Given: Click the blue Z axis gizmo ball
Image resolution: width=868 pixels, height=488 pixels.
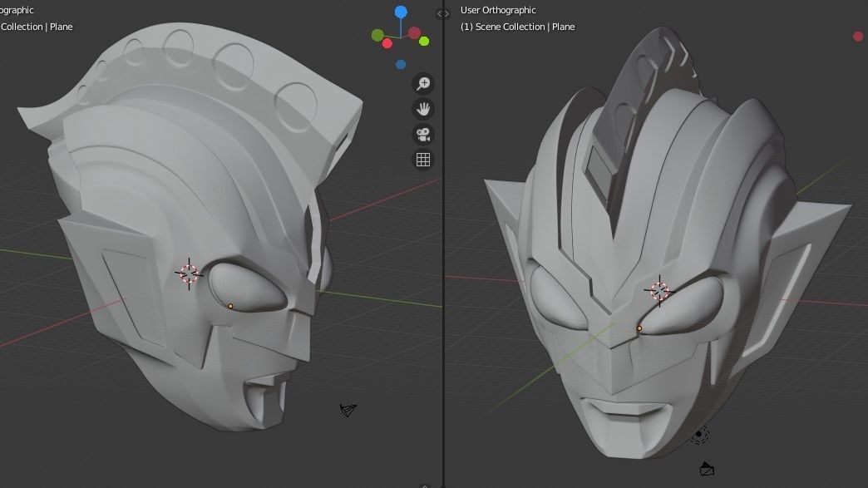Looking at the screenshot, I should pos(401,12).
